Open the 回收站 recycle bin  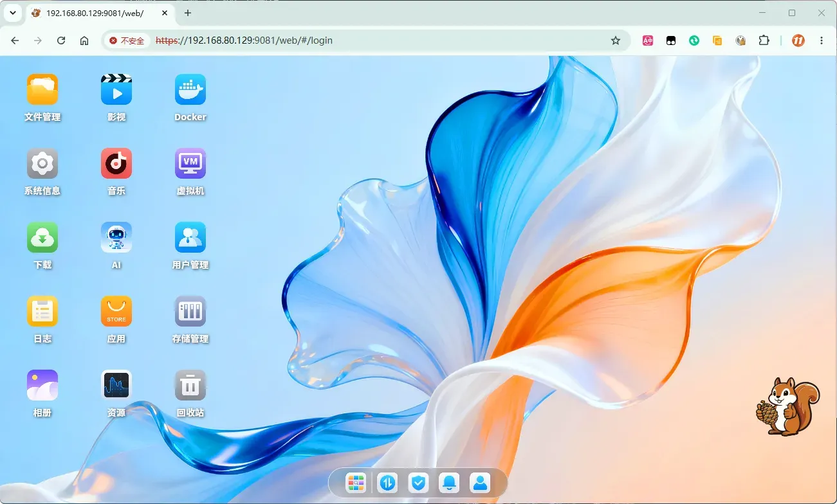coord(190,385)
